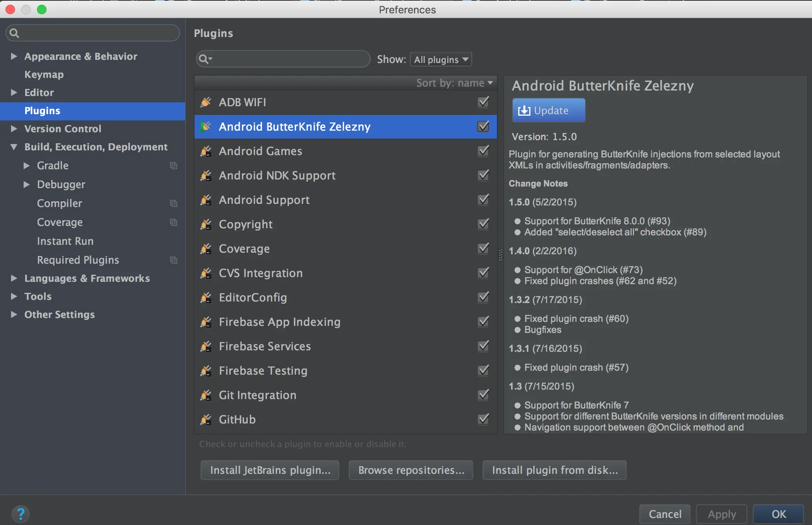This screenshot has width=812, height=525.
Task: Toggle Android NDK Support checkbox
Action: tap(483, 175)
